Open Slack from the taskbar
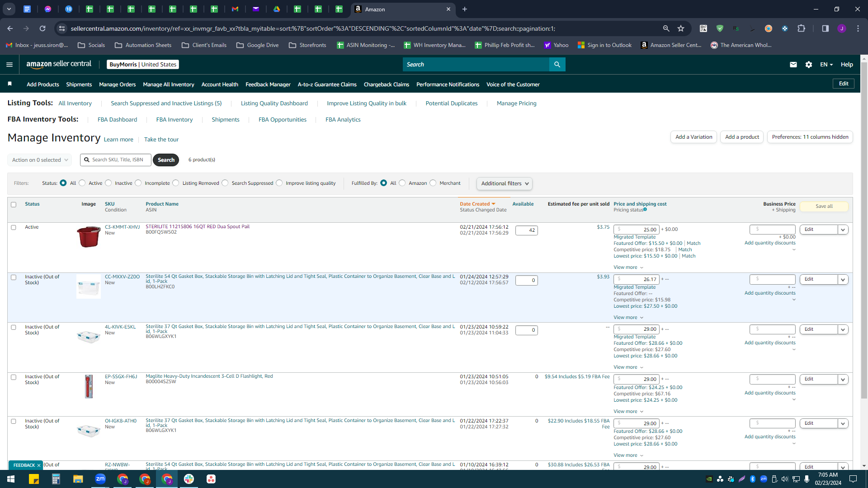 pyautogui.click(x=189, y=479)
